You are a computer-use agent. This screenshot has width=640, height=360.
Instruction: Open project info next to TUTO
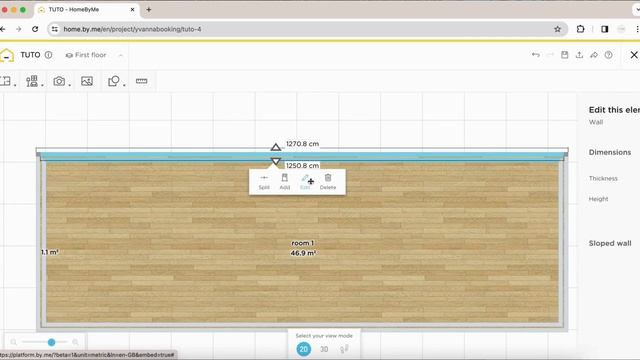49,55
